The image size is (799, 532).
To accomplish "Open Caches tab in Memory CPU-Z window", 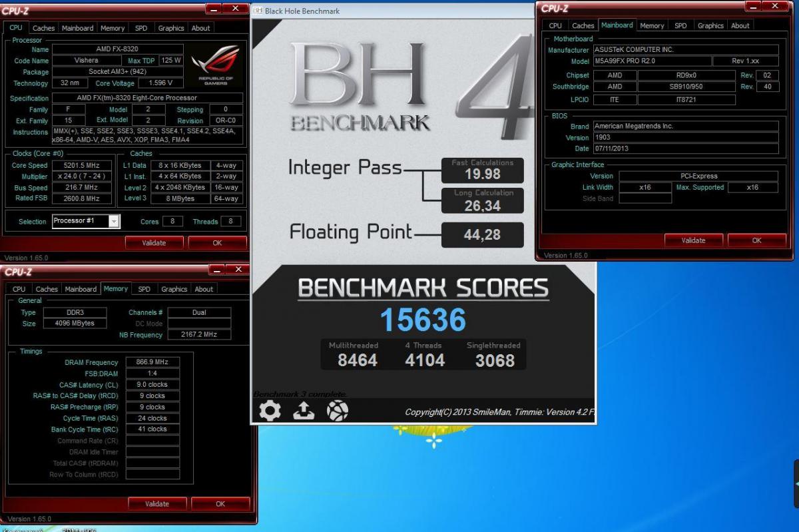I will pos(47,289).
